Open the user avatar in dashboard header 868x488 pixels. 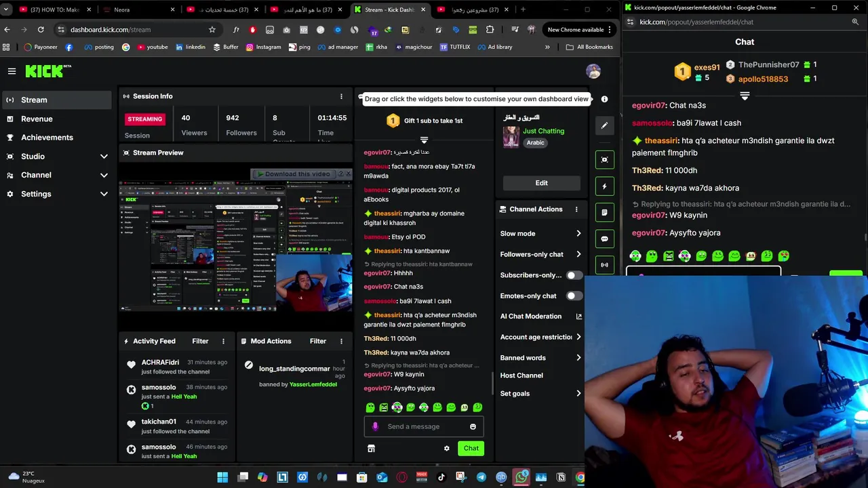[x=593, y=71]
